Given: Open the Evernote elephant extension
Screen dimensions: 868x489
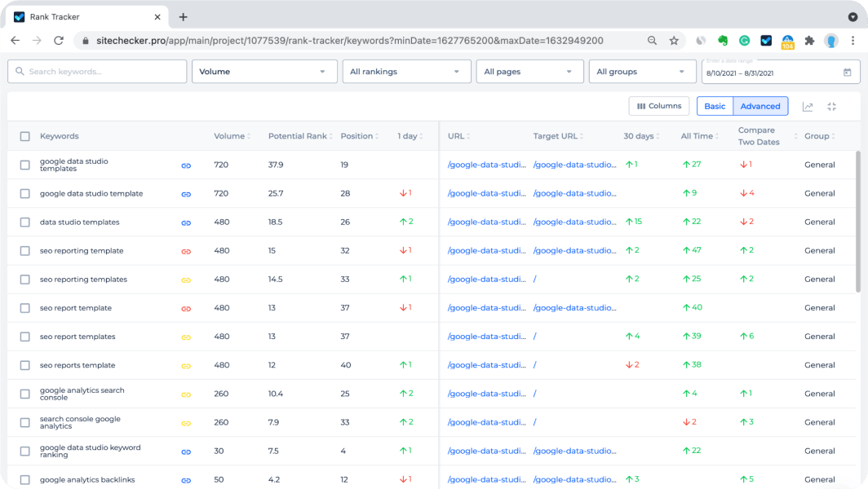Looking at the screenshot, I should (723, 41).
